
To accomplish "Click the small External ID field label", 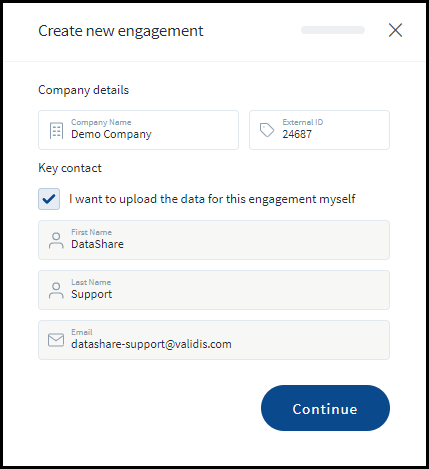I will pos(303,122).
